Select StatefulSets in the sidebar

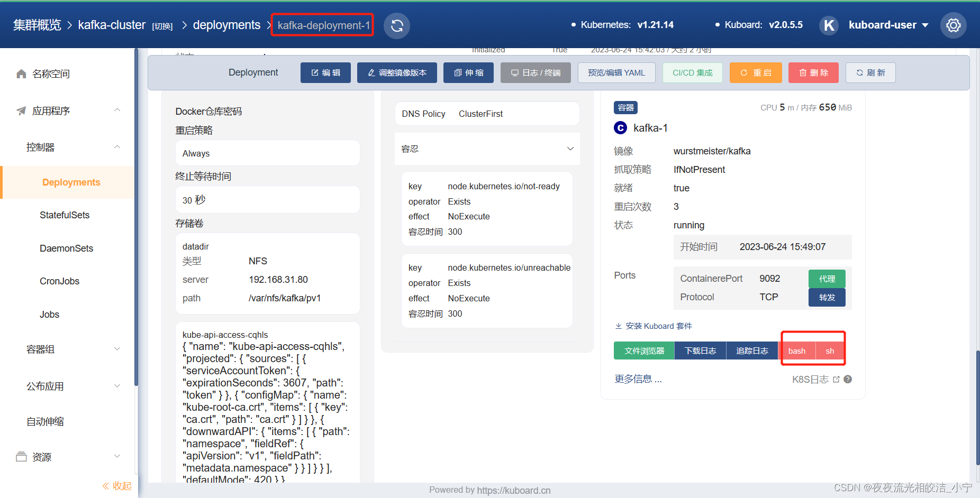(x=64, y=215)
